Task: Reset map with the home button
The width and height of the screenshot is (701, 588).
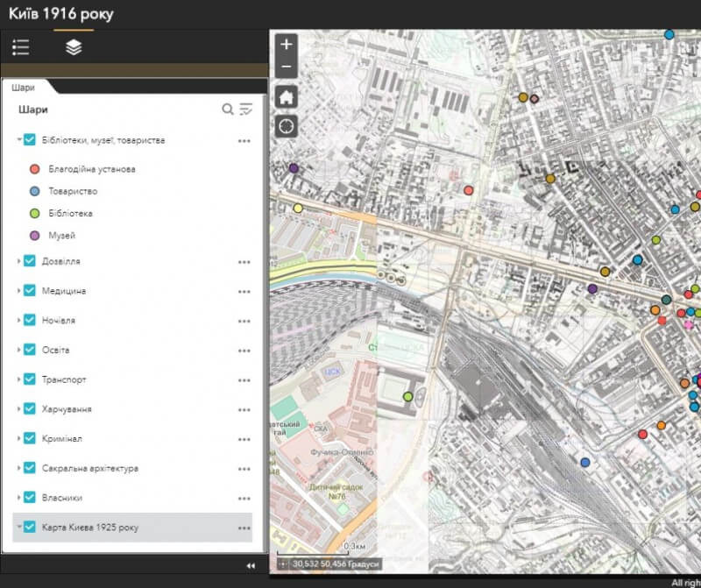Action: [287, 97]
